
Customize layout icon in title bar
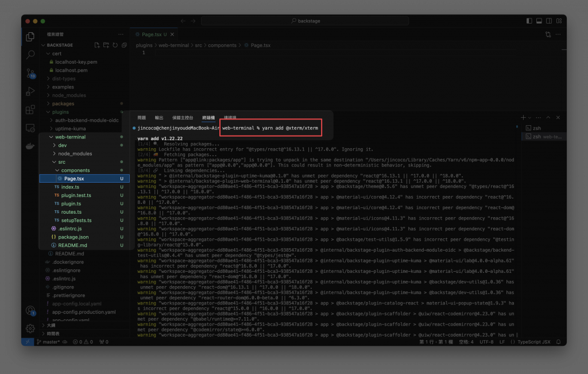click(x=559, y=21)
